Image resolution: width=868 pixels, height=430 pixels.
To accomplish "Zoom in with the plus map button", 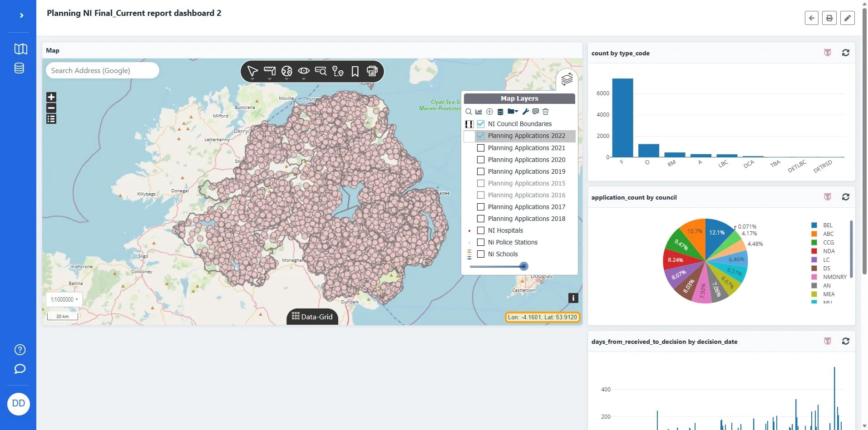I will click(51, 97).
